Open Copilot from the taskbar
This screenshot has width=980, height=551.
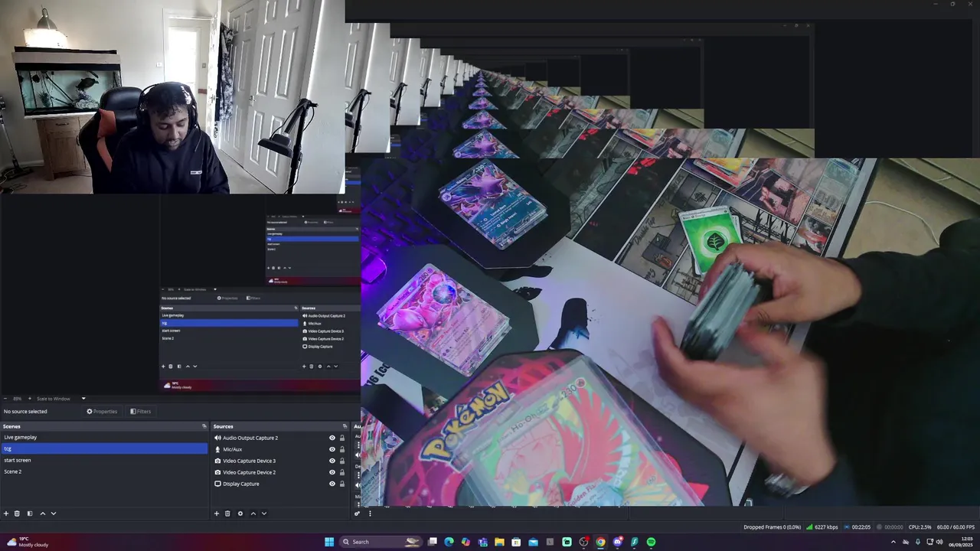[465, 542]
